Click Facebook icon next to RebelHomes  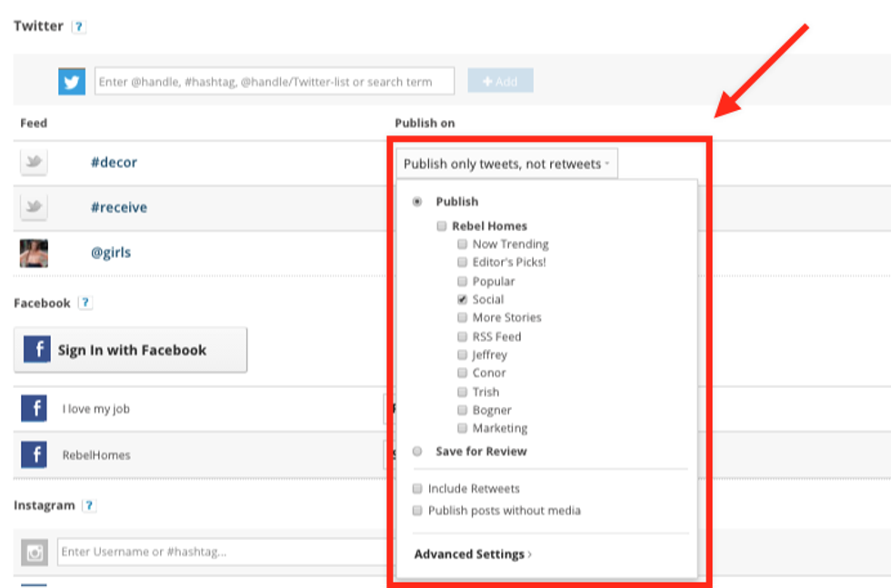(34, 454)
